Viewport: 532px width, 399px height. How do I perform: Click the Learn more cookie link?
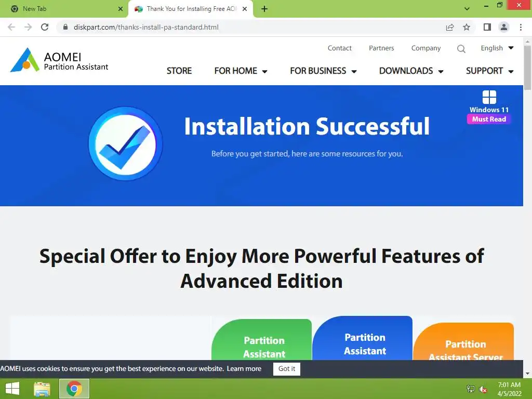(x=244, y=368)
